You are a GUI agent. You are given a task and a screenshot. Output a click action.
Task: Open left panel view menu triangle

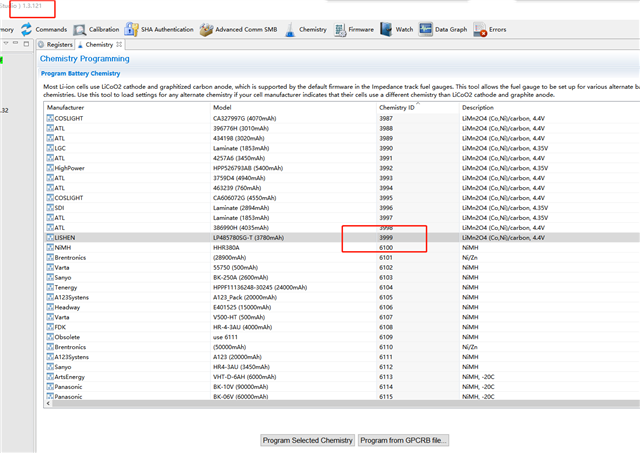pyautogui.click(x=6, y=43)
